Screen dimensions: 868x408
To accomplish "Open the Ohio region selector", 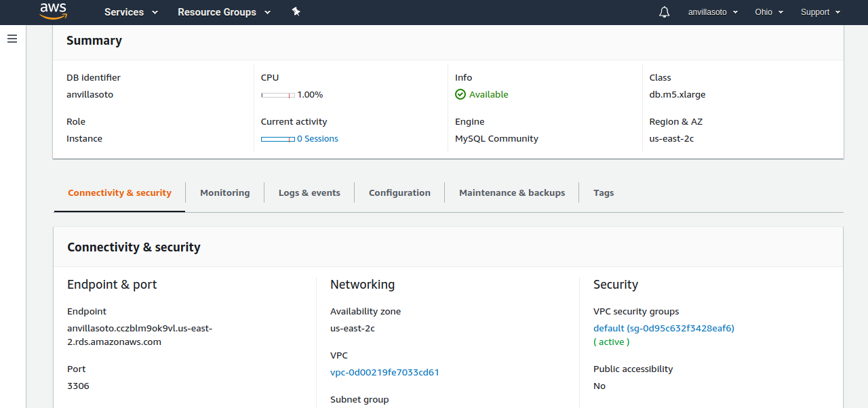I will [x=769, y=12].
